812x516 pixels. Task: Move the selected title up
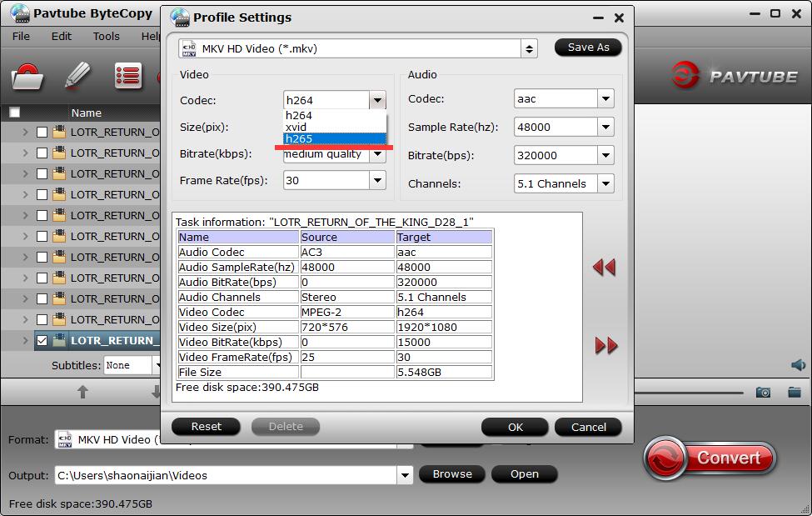pyautogui.click(x=82, y=392)
